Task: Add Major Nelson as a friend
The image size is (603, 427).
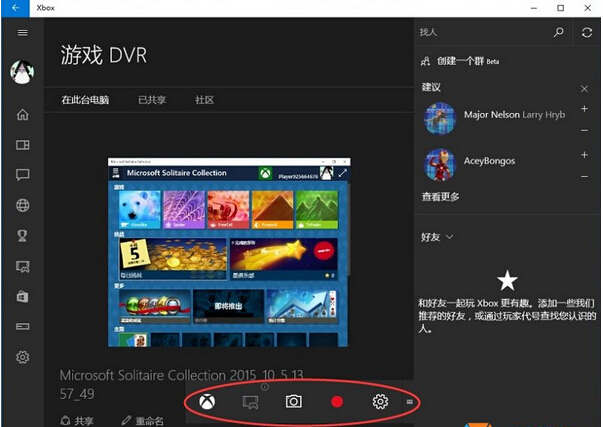Action: (585, 108)
